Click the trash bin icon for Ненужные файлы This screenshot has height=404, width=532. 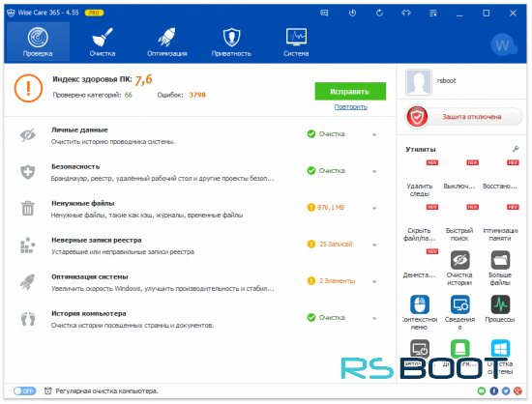point(28,208)
